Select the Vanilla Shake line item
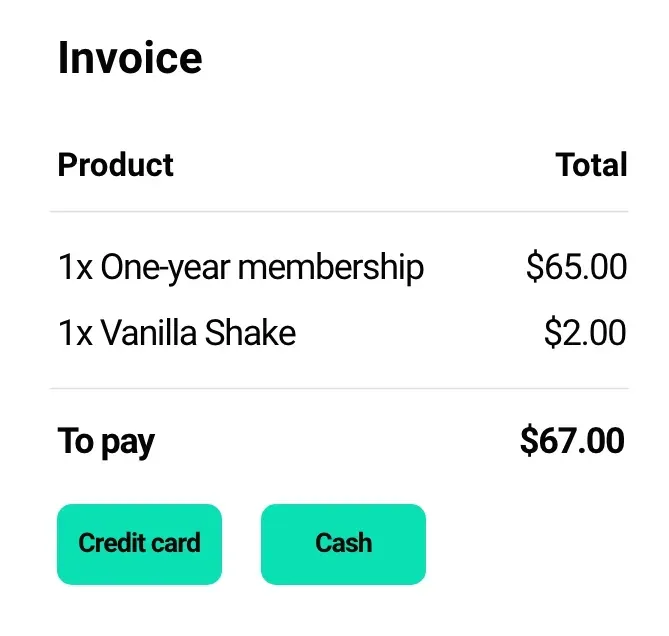 pos(177,332)
